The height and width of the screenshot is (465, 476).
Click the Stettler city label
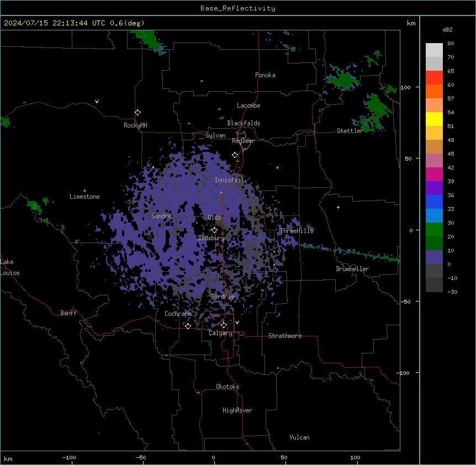pos(350,131)
